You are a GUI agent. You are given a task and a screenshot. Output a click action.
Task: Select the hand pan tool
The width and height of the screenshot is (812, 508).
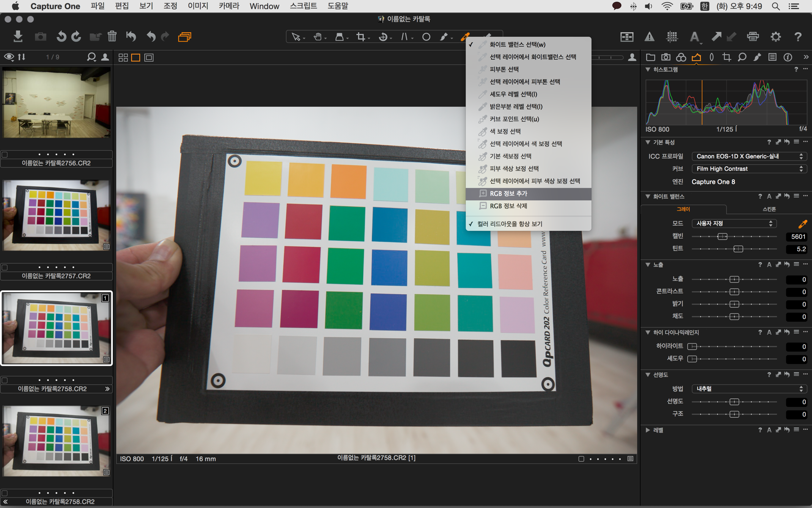[318, 37]
